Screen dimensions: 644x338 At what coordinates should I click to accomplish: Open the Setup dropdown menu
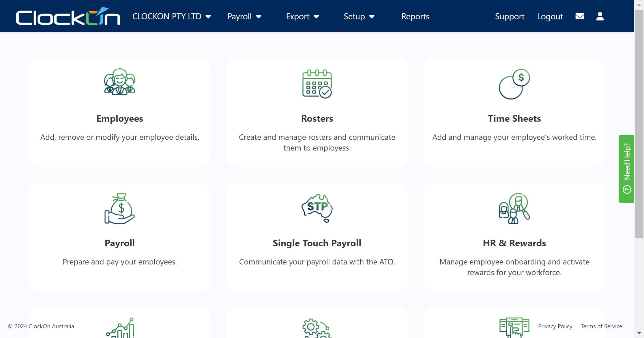(x=359, y=16)
